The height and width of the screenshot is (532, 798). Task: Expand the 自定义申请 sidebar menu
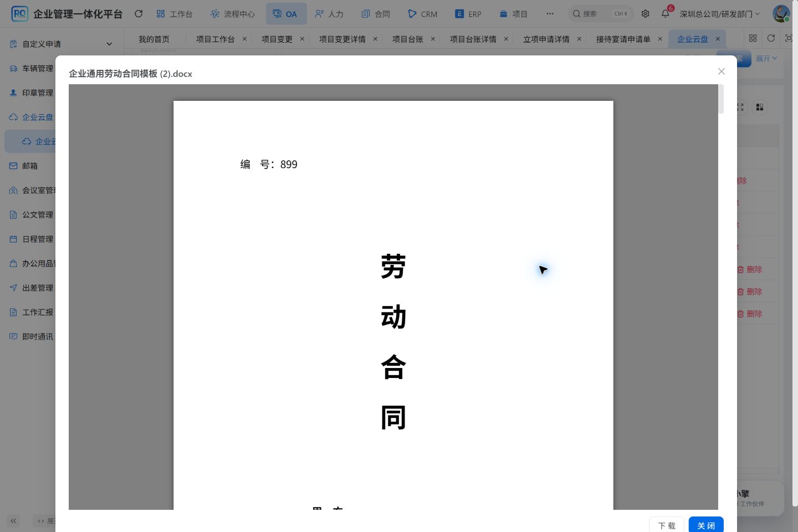(62, 44)
